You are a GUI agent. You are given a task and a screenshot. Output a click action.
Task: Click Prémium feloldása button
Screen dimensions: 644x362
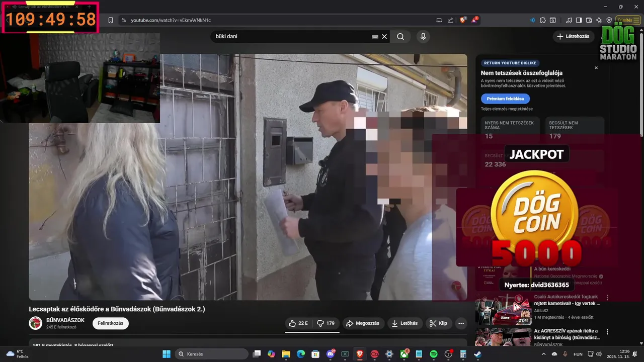505,99
